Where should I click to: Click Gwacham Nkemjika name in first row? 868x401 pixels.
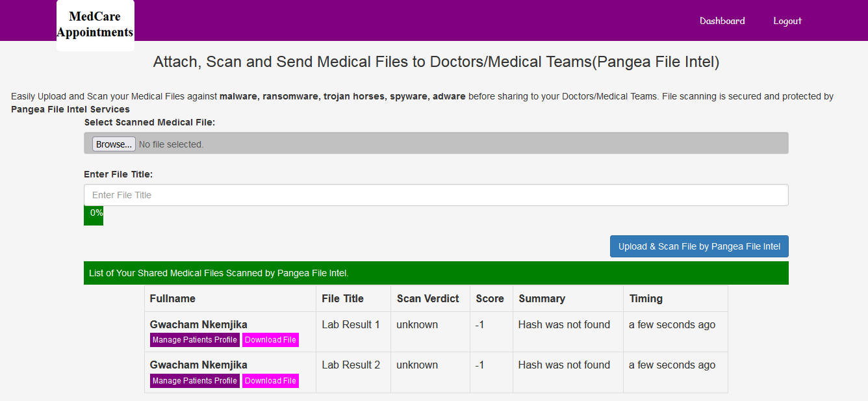pyautogui.click(x=198, y=325)
